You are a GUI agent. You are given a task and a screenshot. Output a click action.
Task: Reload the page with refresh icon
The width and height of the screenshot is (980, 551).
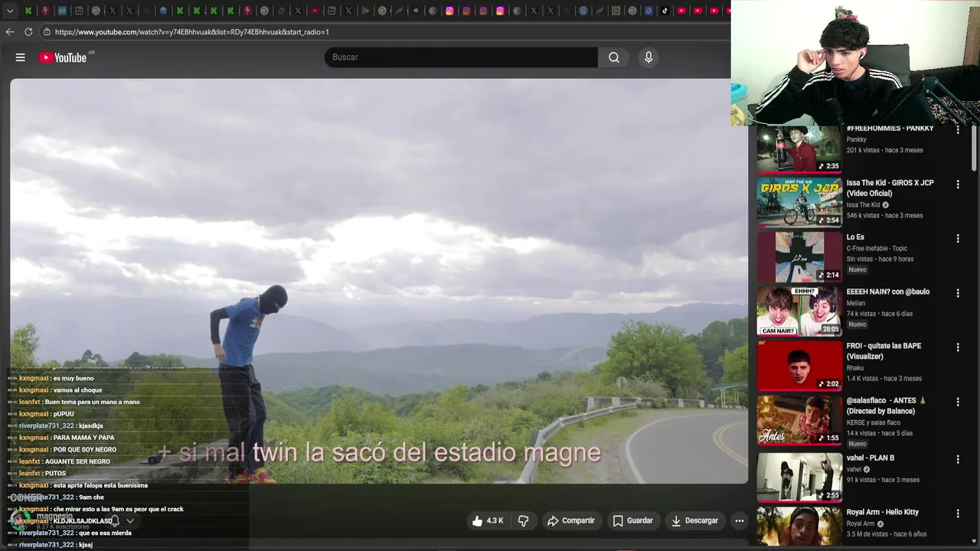pyautogui.click(x=28, y=32)
